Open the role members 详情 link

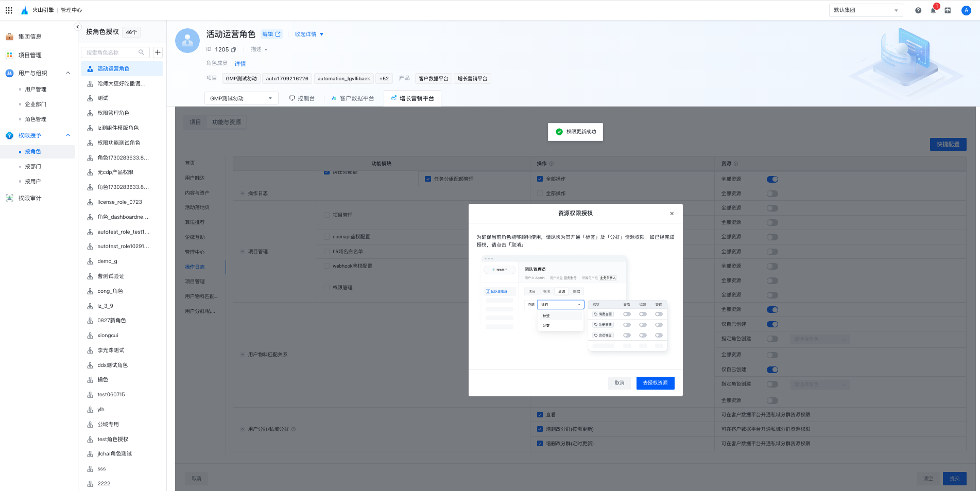tap(240, 64)
